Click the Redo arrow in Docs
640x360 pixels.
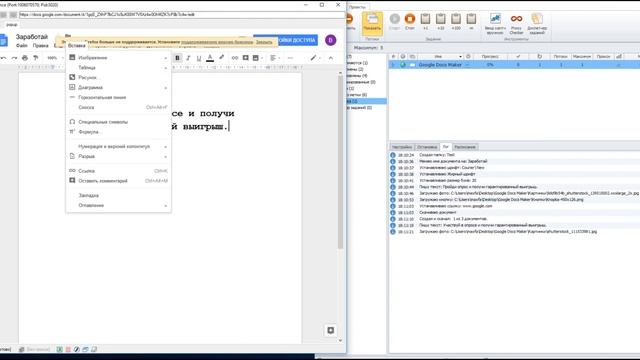[x=14, y=58]
